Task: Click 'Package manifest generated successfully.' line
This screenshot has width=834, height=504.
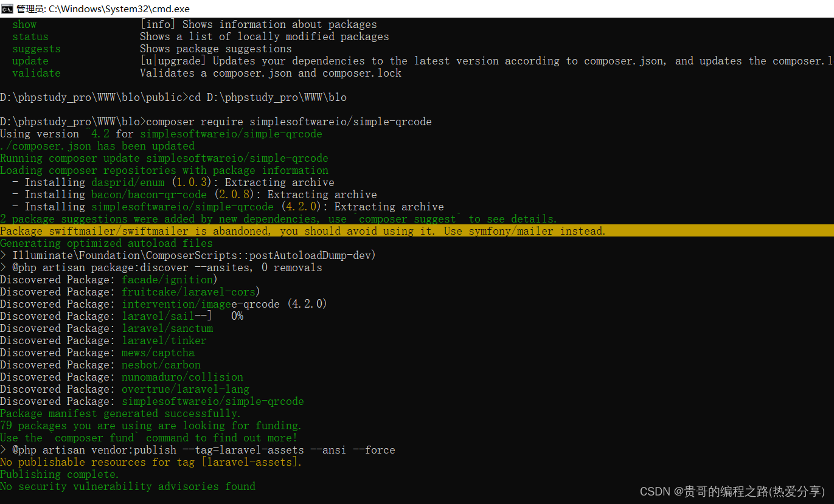Action: [x=120, y=413]
